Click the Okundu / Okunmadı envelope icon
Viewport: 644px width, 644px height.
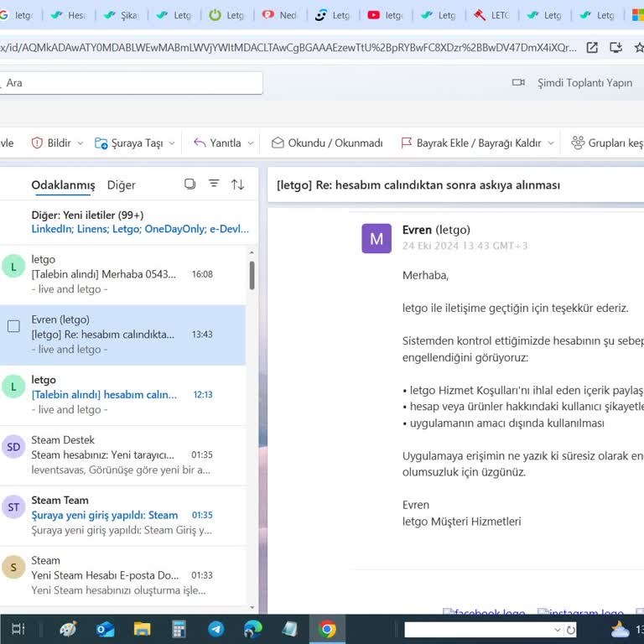(278, 143)
